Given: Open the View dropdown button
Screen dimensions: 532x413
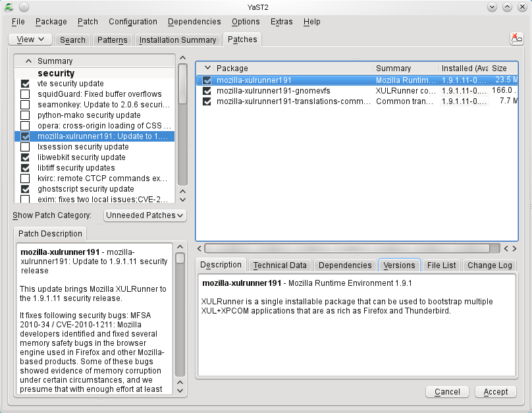Looking at the screenshot, I should (30, 40).
